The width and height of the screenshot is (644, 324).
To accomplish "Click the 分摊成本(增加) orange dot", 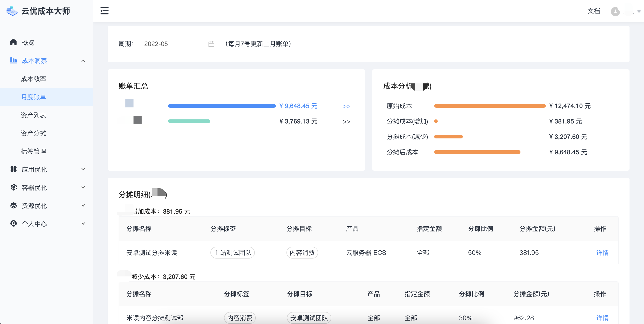I will coord(436,121).
